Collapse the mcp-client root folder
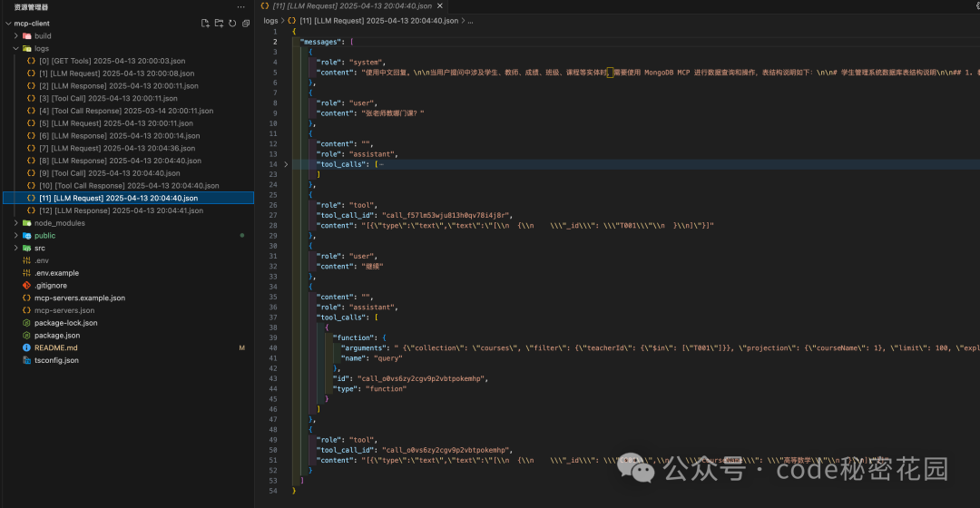 [x=8, y=23]
